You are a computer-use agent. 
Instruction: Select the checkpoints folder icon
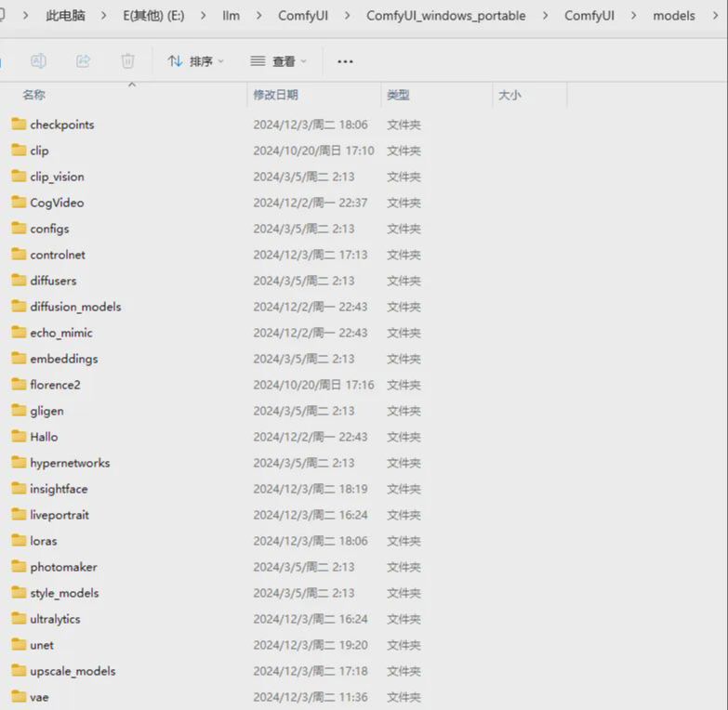point(19,124)
